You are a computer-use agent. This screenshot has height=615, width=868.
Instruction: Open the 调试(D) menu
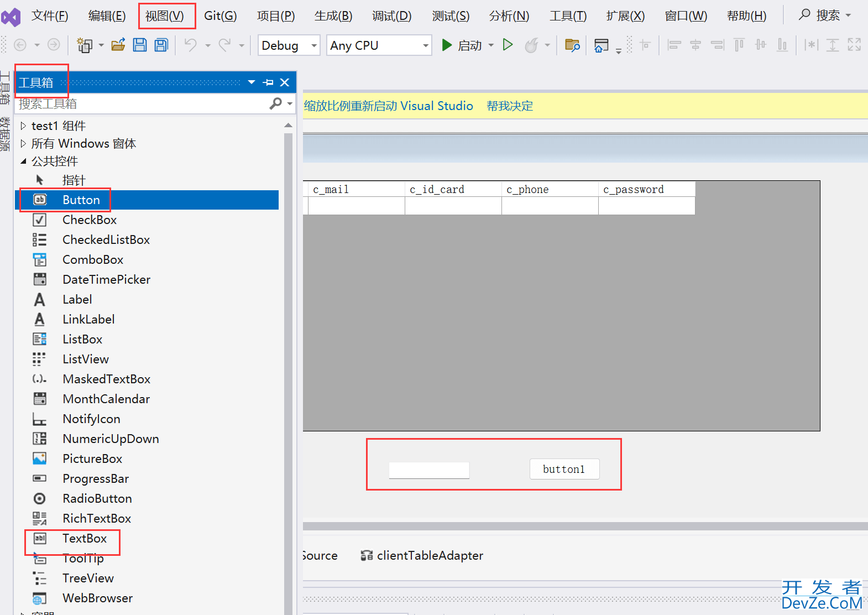pos(391,15)
